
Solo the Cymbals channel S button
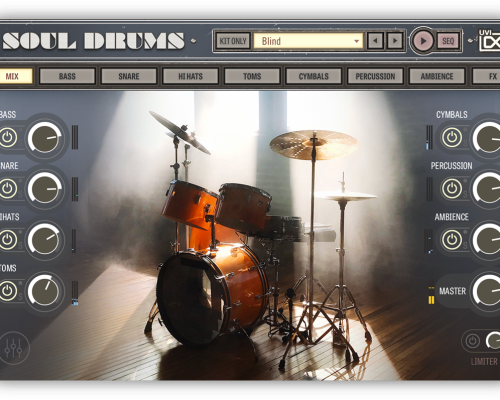click(466, 143)
